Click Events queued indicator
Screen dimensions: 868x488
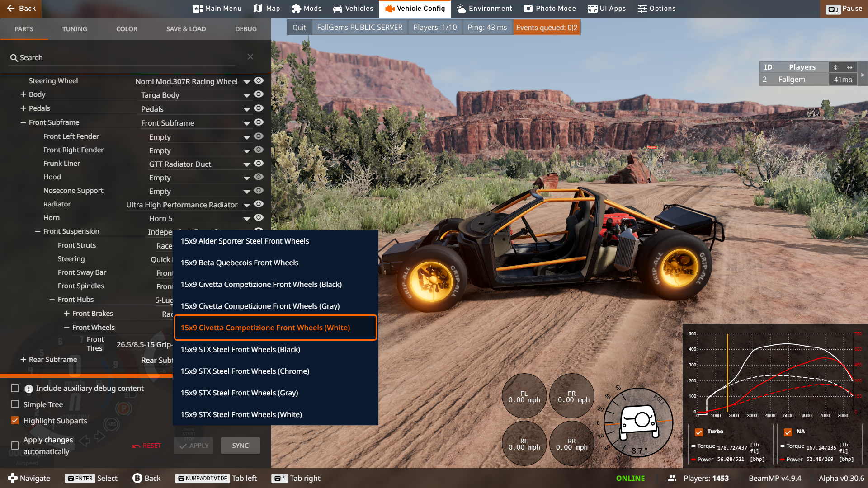(x=547, y=28)
